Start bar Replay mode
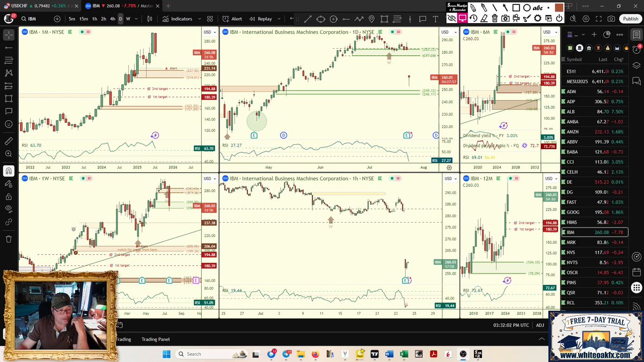 pyautogui.click(x=260, y=19)
